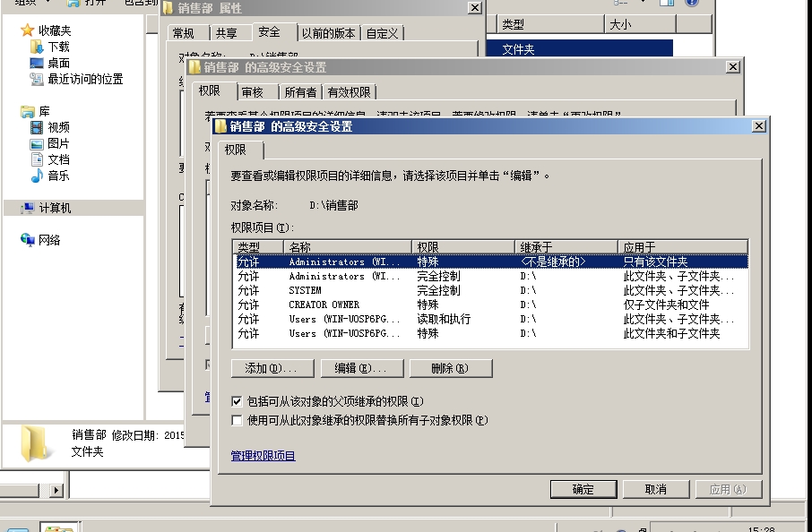This screenshot has height=532, width=812.
Task: Select Administrators row with 完全控制 permission
Action: (490, 277)
